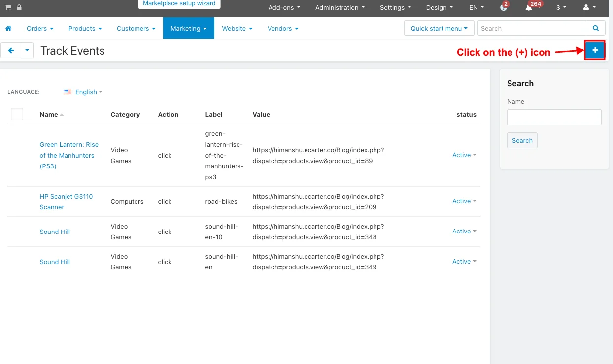Toggle the select-all checkbox in table header
Image resolution: width=613 pixels, height=364 pixels.
(x=17, y=114)
